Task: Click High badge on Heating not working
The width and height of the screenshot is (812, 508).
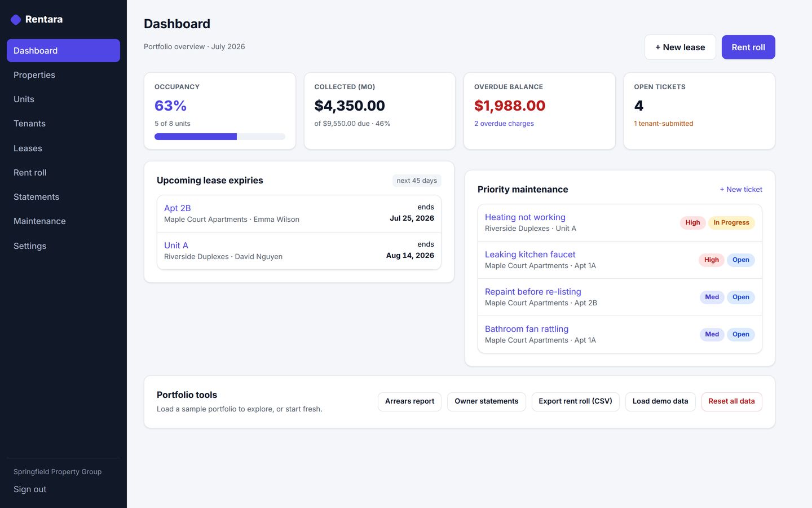Action: pos(692,223)
